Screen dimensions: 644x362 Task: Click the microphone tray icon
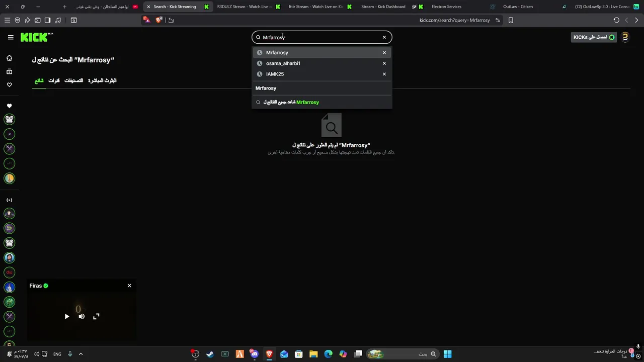(x=70, y=354)
